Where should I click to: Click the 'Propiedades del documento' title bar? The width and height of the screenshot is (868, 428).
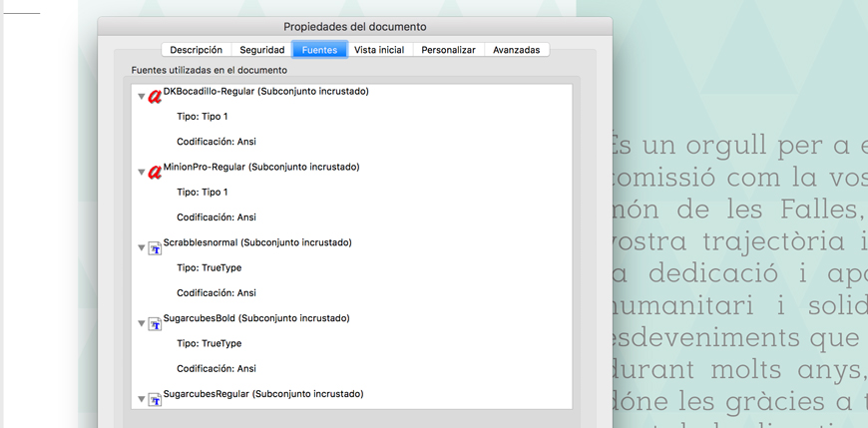click(x=355, y=27)
